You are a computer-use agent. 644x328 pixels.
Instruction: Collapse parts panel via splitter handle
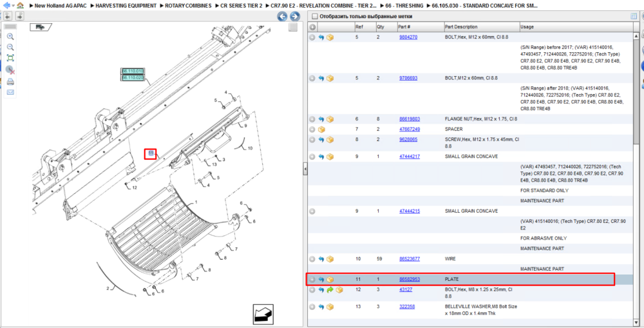click(305, 169)
